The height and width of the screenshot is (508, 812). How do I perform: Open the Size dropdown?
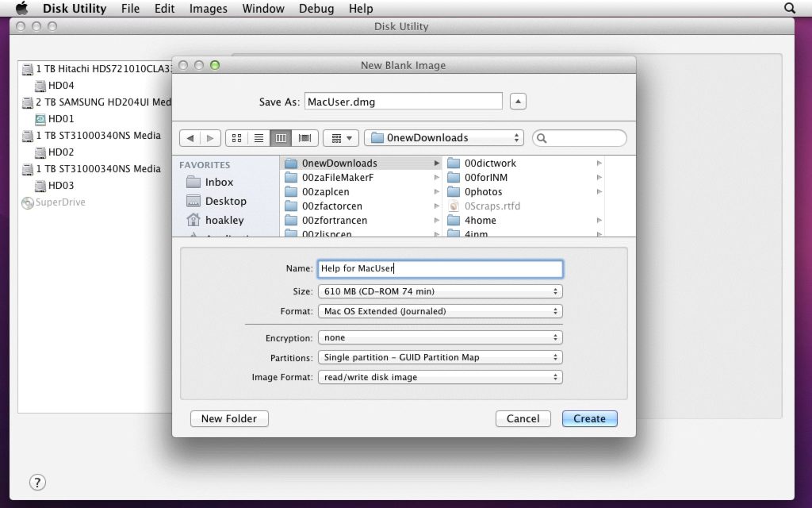pos(440,291)
